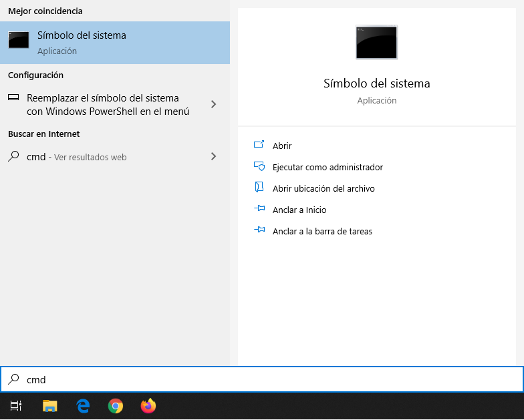Click the magnifier icon in the search box
The image size is (524, 420).
(13, 379)
